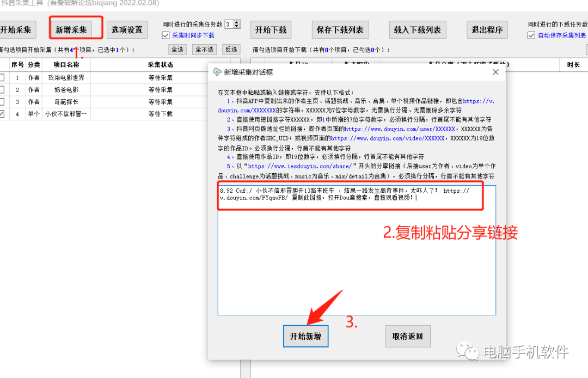
Task: Click 采集状态 column header
Action: pos(161,64)
